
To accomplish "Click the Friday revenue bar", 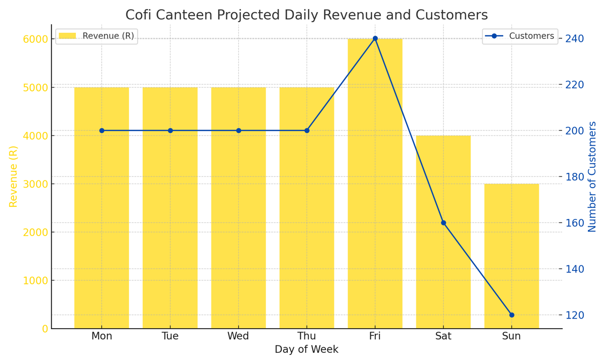I will [x=375, y=184].
